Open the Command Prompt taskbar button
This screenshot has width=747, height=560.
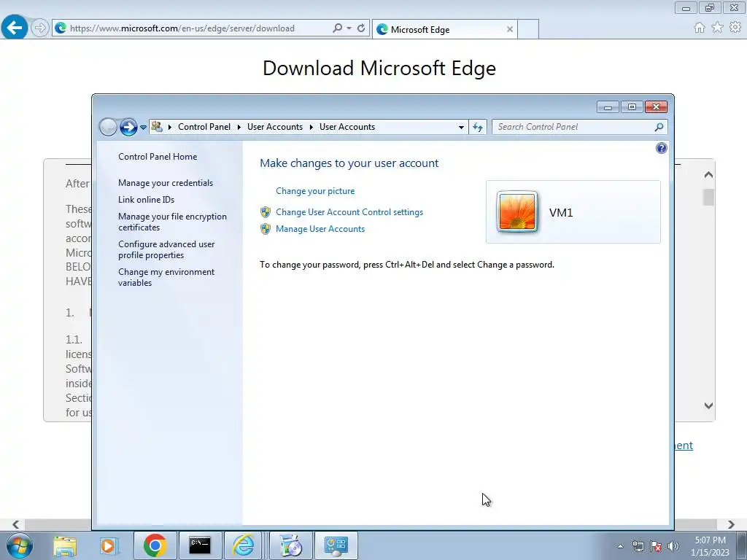(200, 545)
